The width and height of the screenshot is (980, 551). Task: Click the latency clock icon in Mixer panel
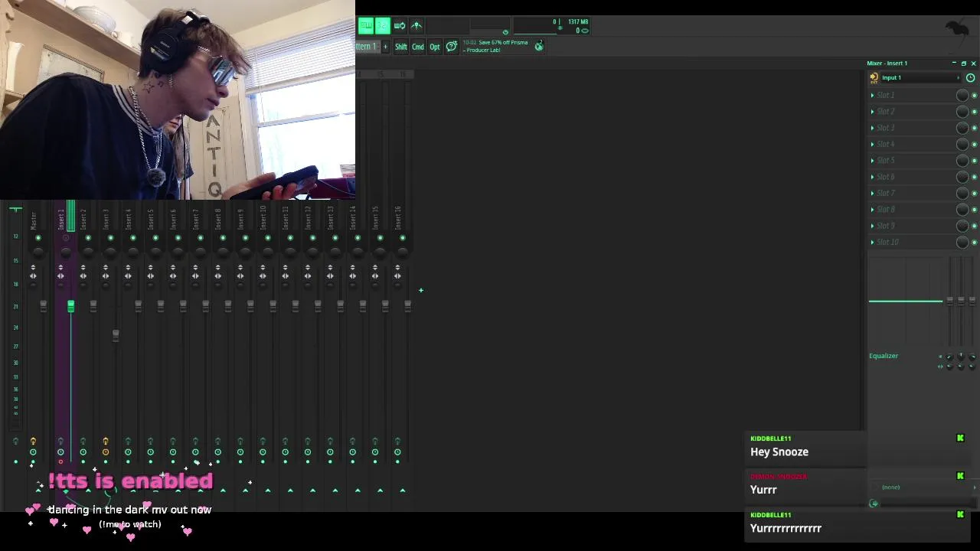pyautogui.click(x=971, y=77)
